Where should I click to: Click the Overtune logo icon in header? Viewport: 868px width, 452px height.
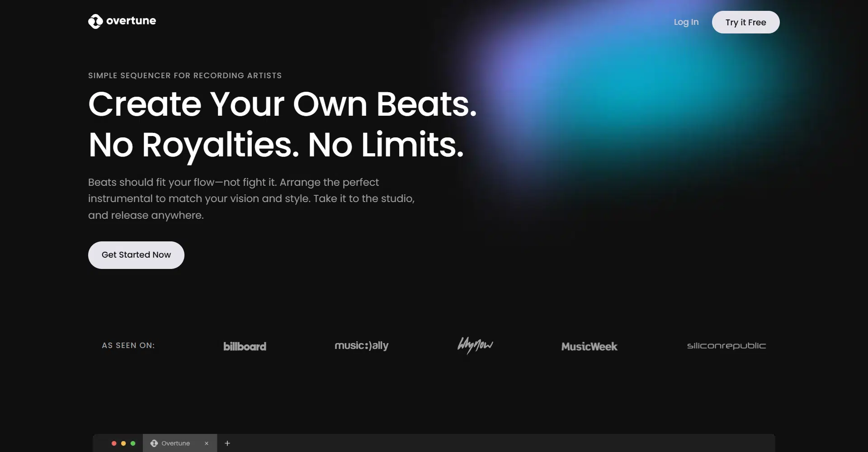click(95, 21)
